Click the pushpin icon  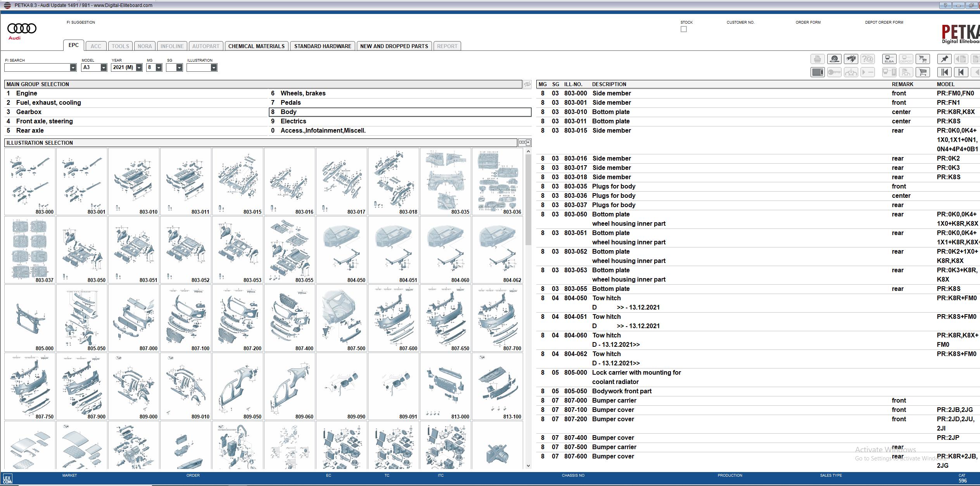point(944,59)
